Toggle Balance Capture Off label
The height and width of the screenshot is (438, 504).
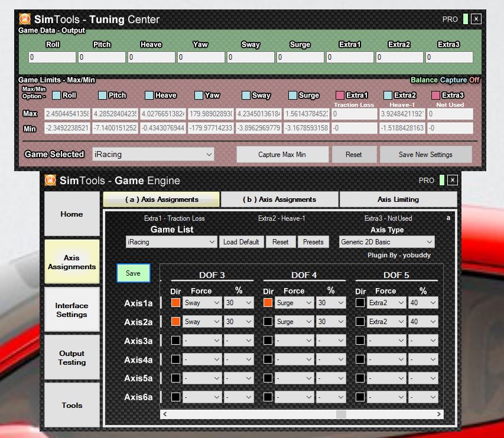click(445, 80)
